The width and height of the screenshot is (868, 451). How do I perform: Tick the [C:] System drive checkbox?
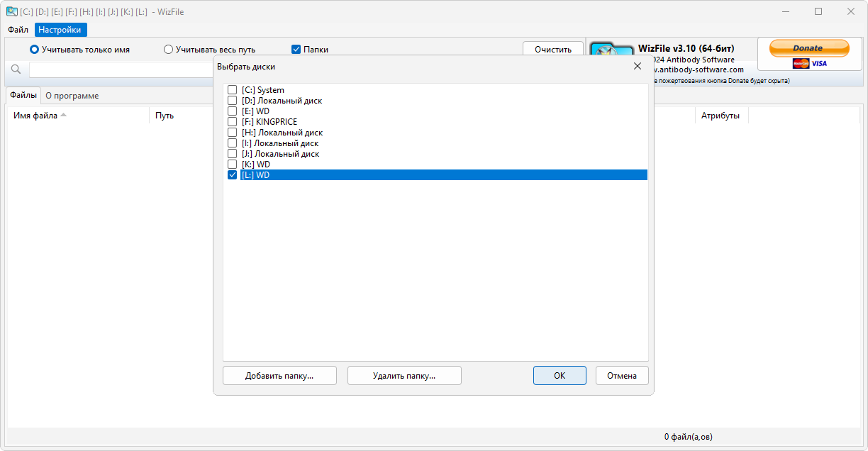coord(232,90)
